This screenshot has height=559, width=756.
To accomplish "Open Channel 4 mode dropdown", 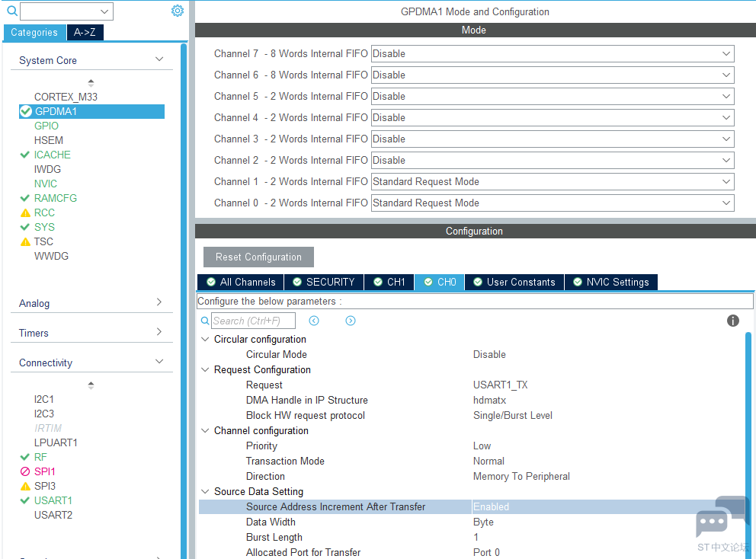I will (x=553, y=117).
